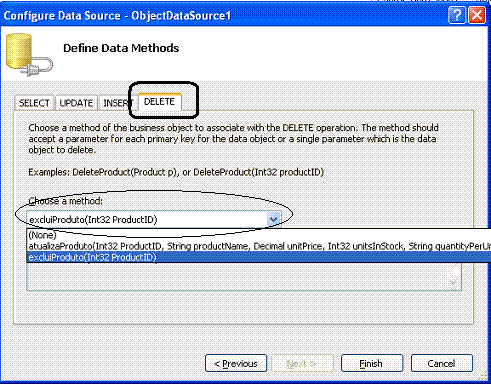The image size is (491, 384).
Task: Go to the INSERT tab
Action: coord(116,103)
